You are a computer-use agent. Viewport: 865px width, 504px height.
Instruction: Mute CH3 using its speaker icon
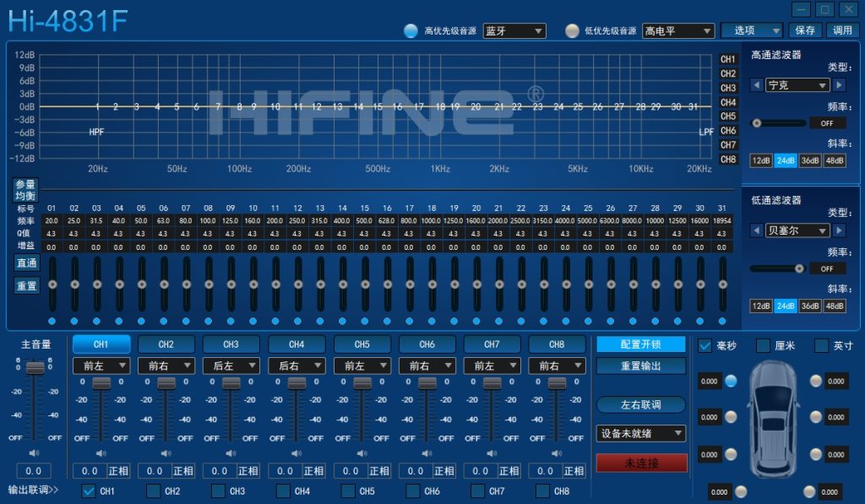tap(231, 453)
